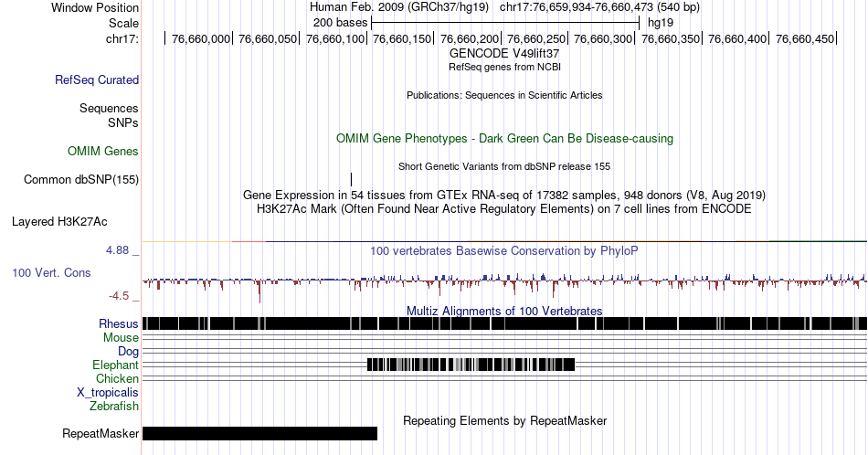Click Publications: Sequences in Scientific Articles title
This screenshot has width=868, height=455.
[504, 95]
